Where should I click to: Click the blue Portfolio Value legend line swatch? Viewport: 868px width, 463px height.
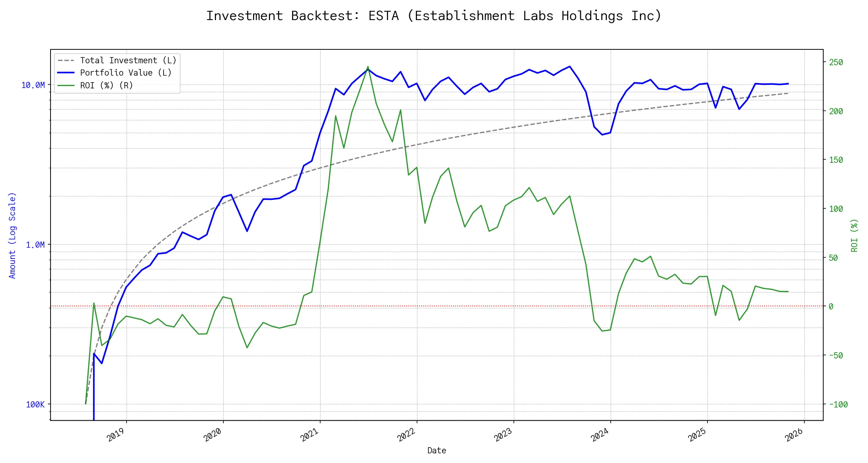[x=66, y=73]
